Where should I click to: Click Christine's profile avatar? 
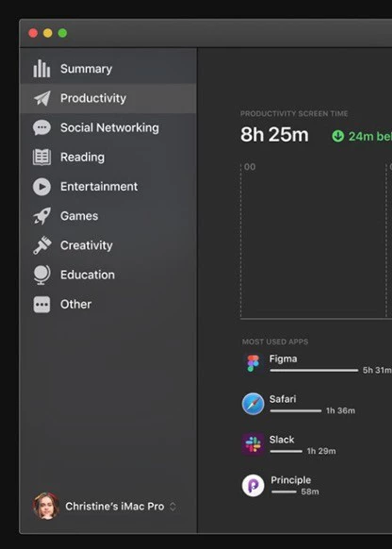pyautogui.click(x=46, y=506)
